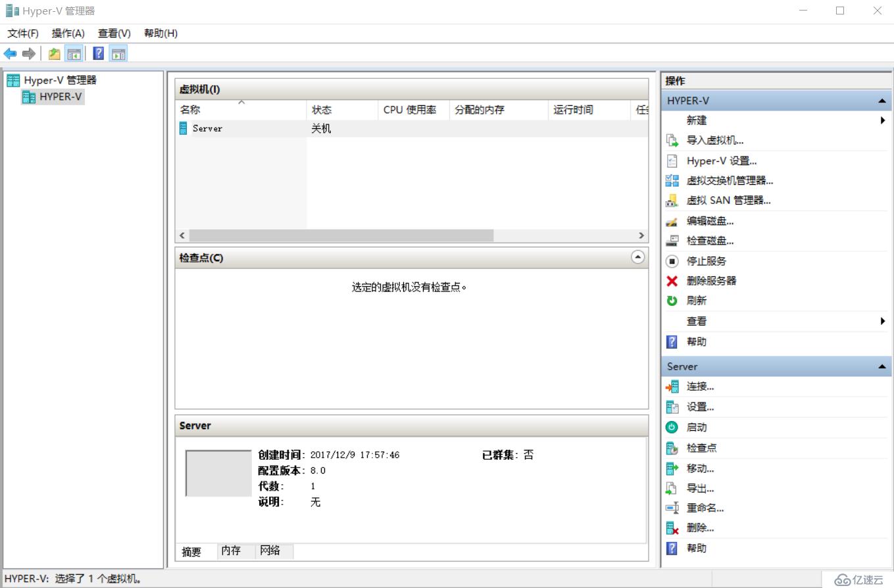Open the 帮助(H) menu
Viewport: 894px width, 588px height.
(161, 34)
